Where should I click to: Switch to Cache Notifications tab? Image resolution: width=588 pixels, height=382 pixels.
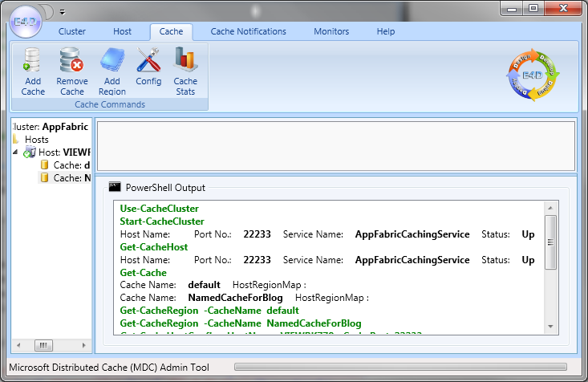click(x=248, y=32)
